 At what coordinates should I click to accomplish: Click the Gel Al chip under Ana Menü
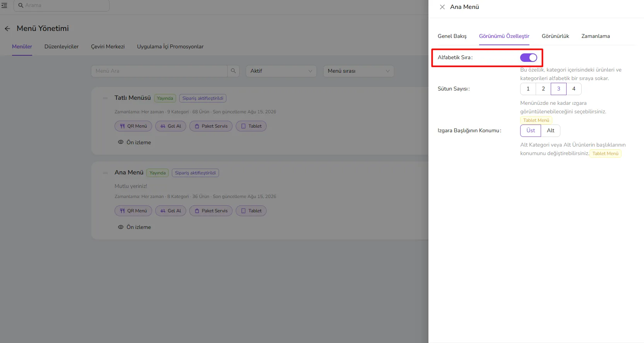tap(171, 211)
